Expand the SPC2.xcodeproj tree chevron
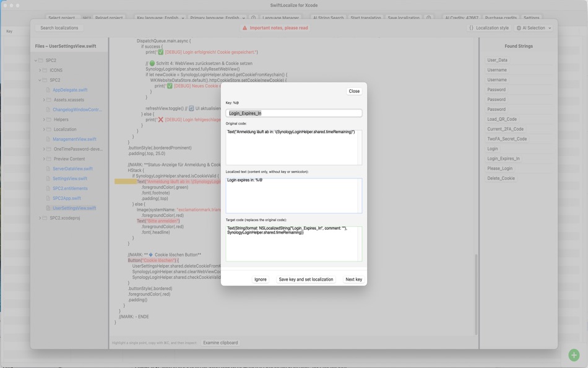588x368 pixels. [40, 218]
